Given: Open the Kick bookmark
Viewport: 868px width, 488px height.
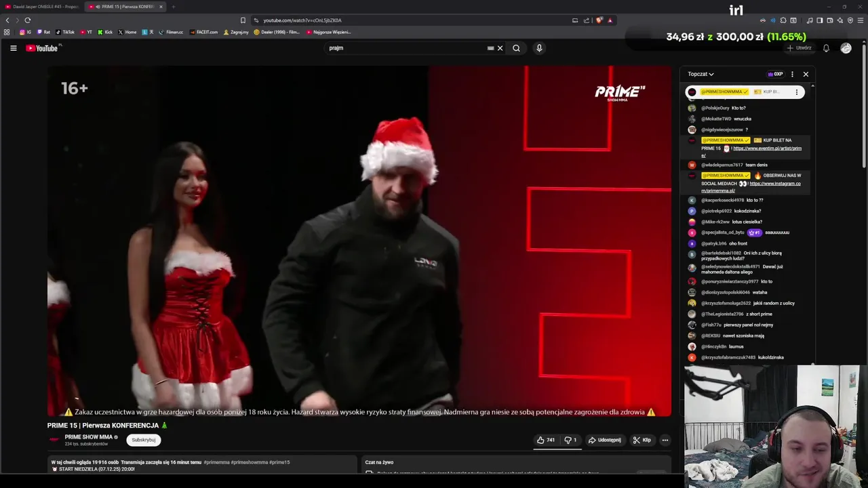Looking at the screenshot, I should (105, 32).
